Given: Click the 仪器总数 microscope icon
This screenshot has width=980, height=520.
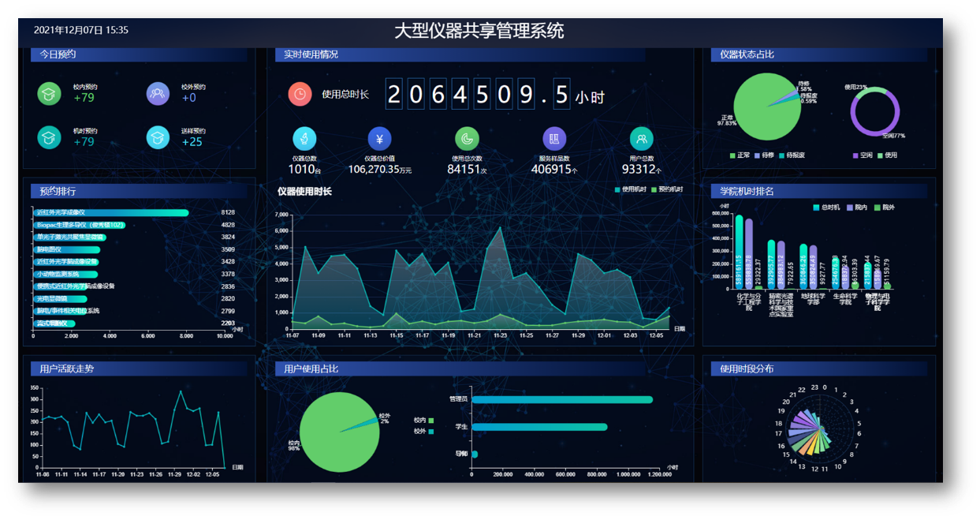Looking at the screenshot, I should pyautogui.click(x=304, y=139).
